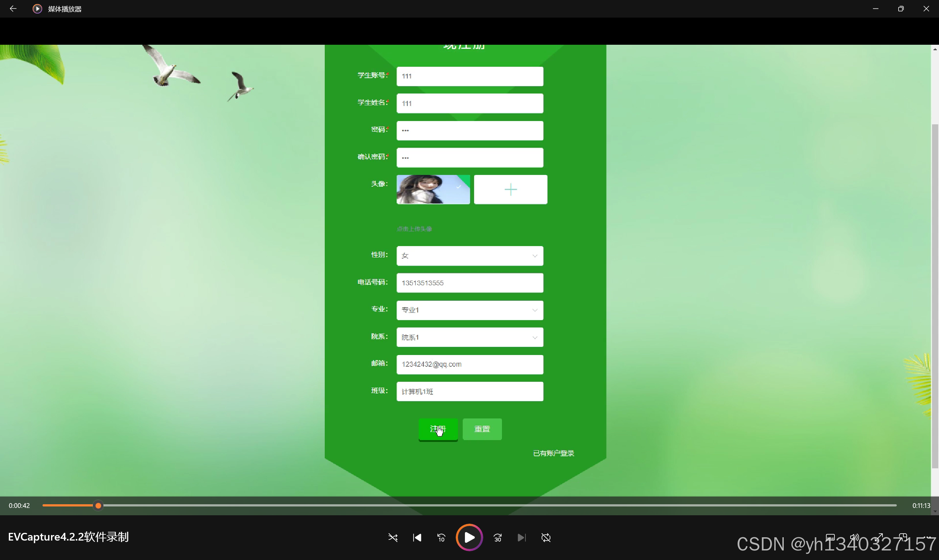
Task: Skip back 10 seconds
Action: (x=441, y=537)
